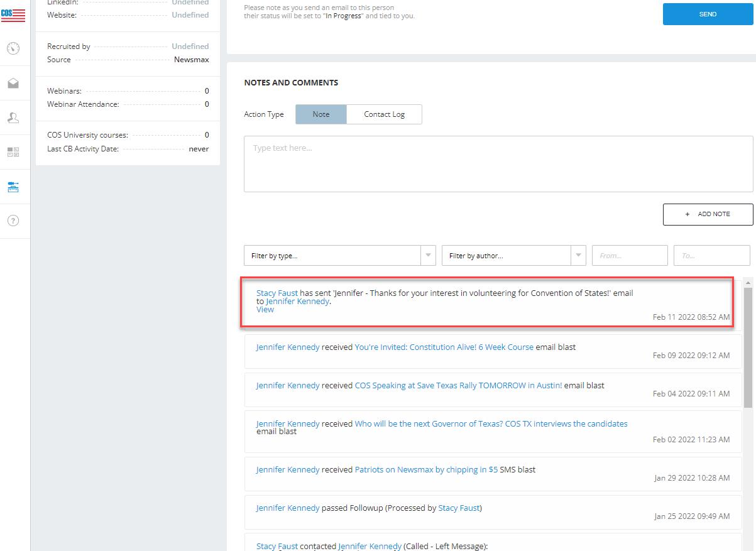756x551 pixels.
Task: Click into the note text area
Action: coord(498,164)
